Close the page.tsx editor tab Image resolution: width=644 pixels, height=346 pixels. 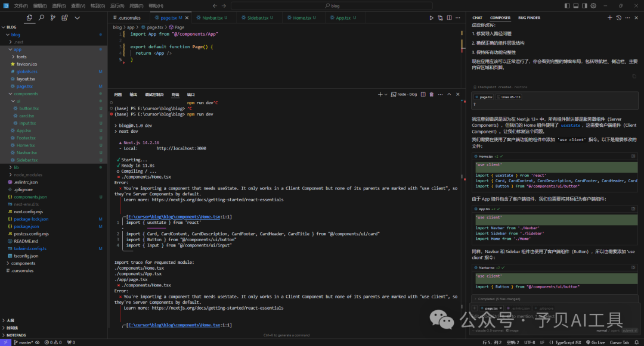pos(187,18)
